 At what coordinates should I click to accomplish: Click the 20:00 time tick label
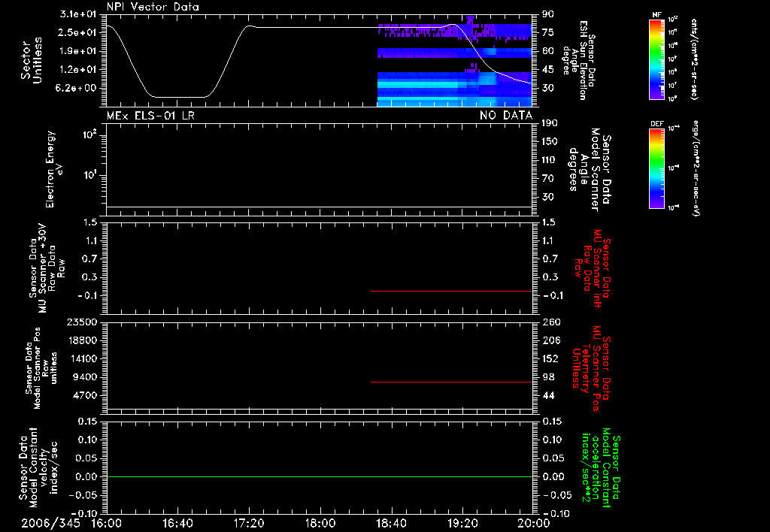coord(534,523)
